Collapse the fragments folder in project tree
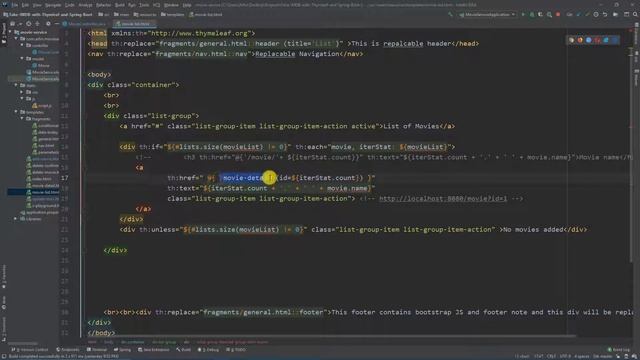The image size is (640, 360). 22,118
